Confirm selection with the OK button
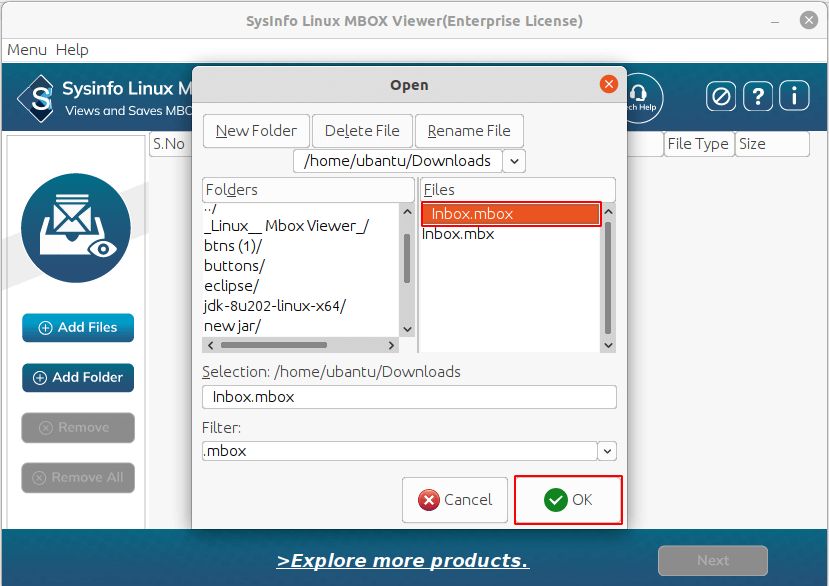 point(568,500)
